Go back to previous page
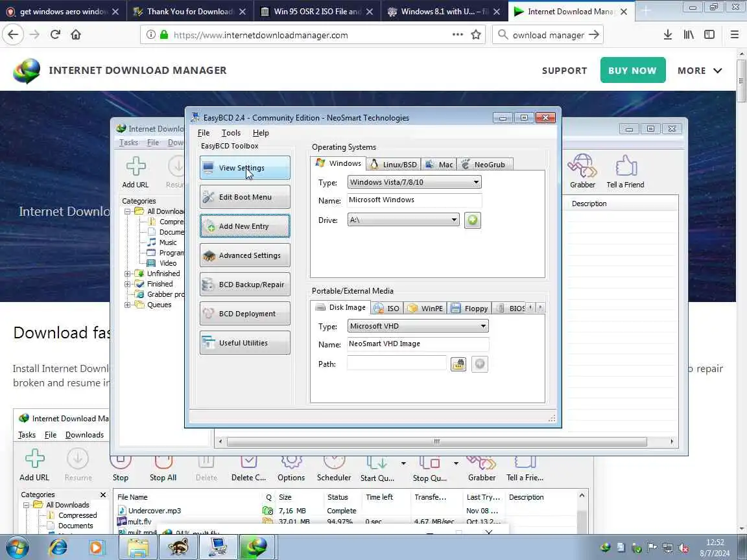 pos(13,34)
